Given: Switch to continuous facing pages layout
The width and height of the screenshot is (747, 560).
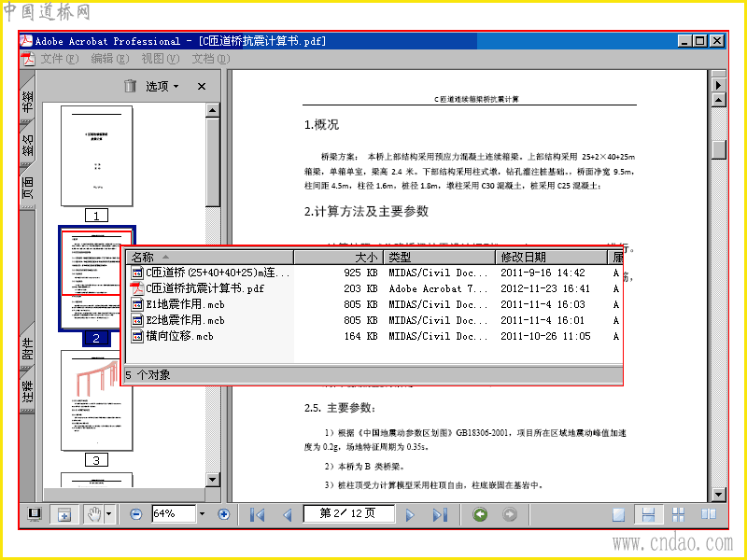Looking at the screenshot, I should tap(679, 515).
